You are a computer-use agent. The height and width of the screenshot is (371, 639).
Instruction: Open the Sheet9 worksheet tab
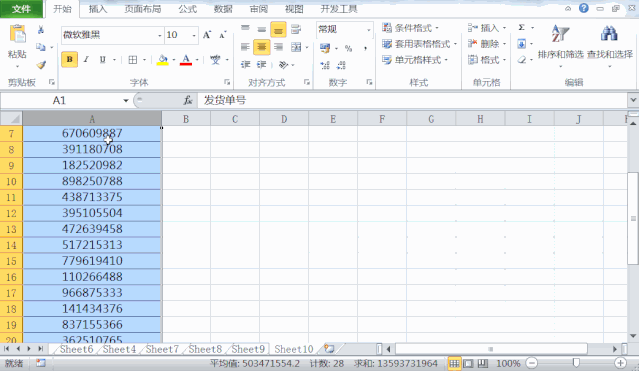pyautogui.click(x=248, y=349)
